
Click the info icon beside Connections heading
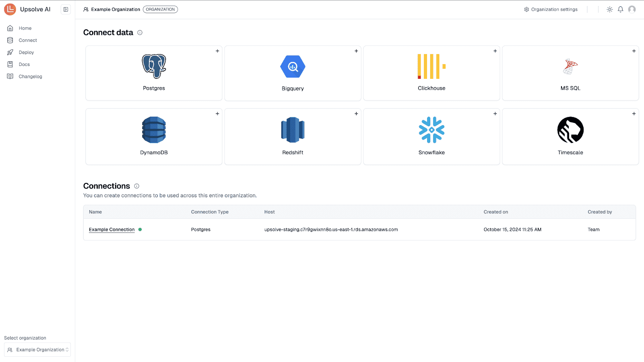pyautogui.click(x=136, y=186)
